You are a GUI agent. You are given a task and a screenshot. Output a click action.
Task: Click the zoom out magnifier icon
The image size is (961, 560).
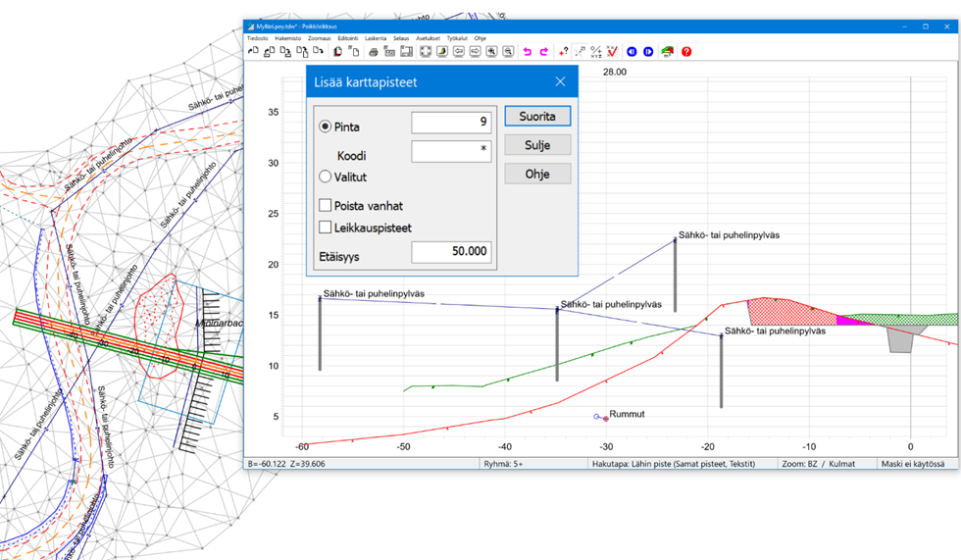tap(508, 51)
